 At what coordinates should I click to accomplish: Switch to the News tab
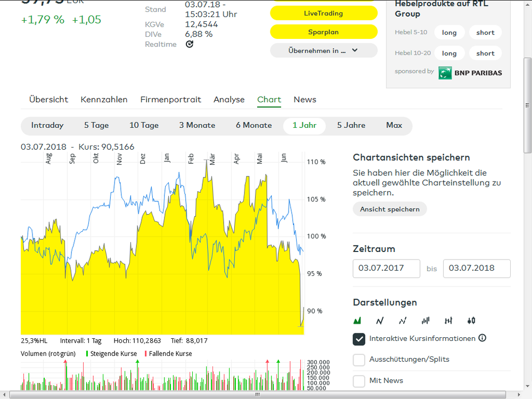[305, 99]
